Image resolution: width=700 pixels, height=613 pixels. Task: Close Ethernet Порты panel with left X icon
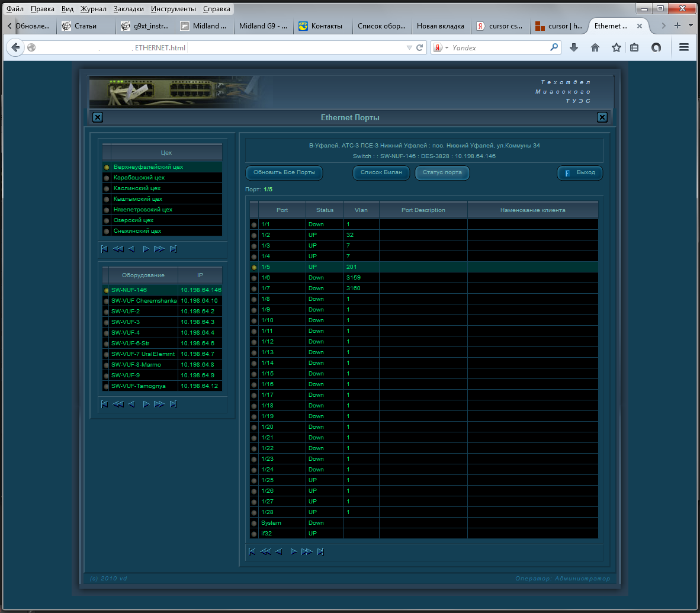pyautogui.click(x=98, y=117)
